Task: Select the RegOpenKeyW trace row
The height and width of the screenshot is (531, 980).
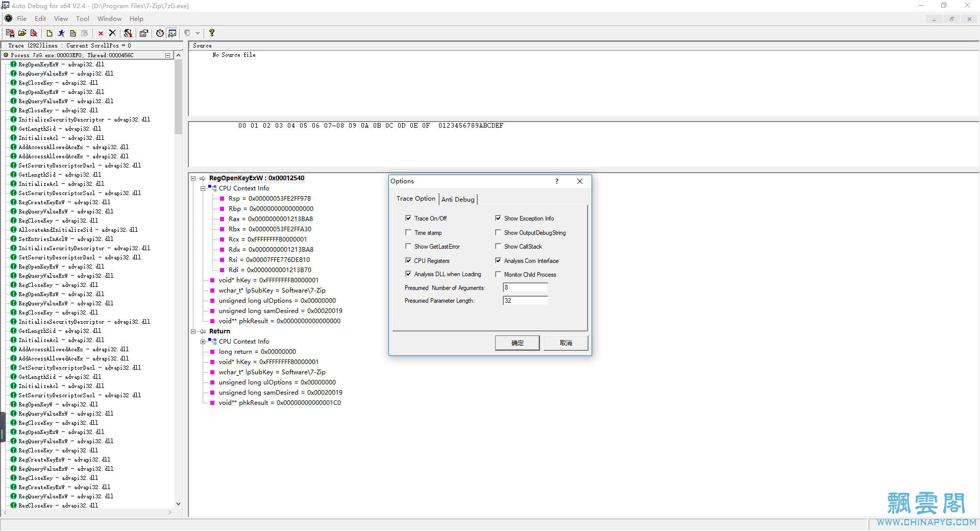Action: (x=58, y=404)
